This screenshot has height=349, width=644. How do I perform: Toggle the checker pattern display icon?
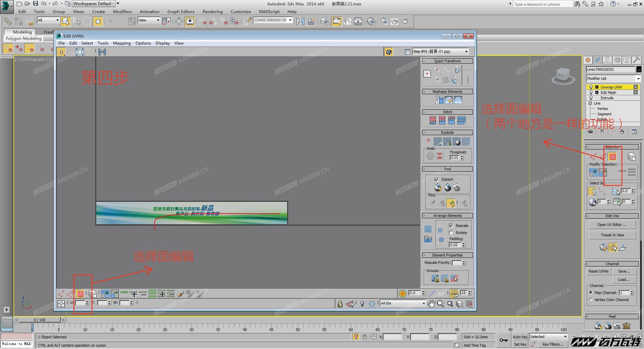coord(388,52)
